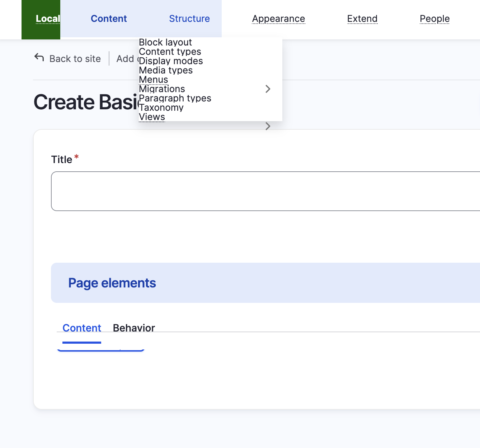Select Media types in the Structure menu

pos(166,70)
